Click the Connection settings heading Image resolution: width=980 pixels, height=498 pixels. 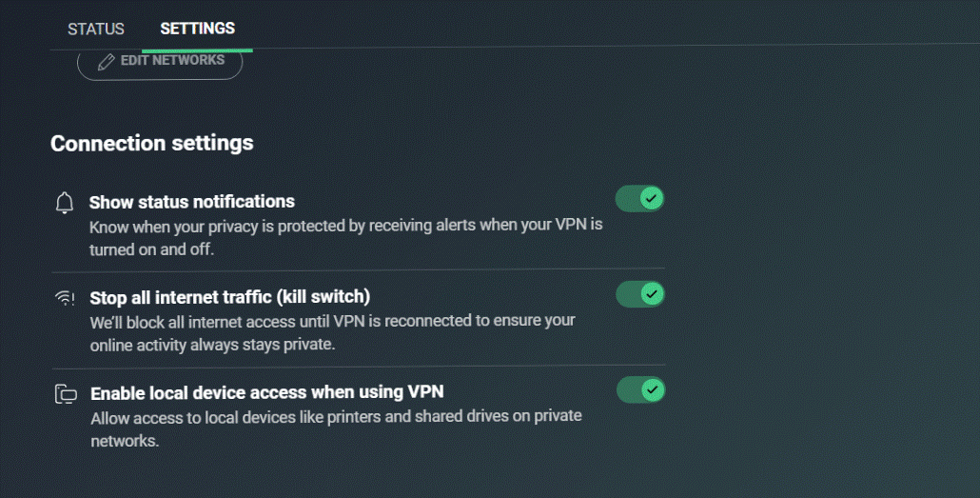152,143
